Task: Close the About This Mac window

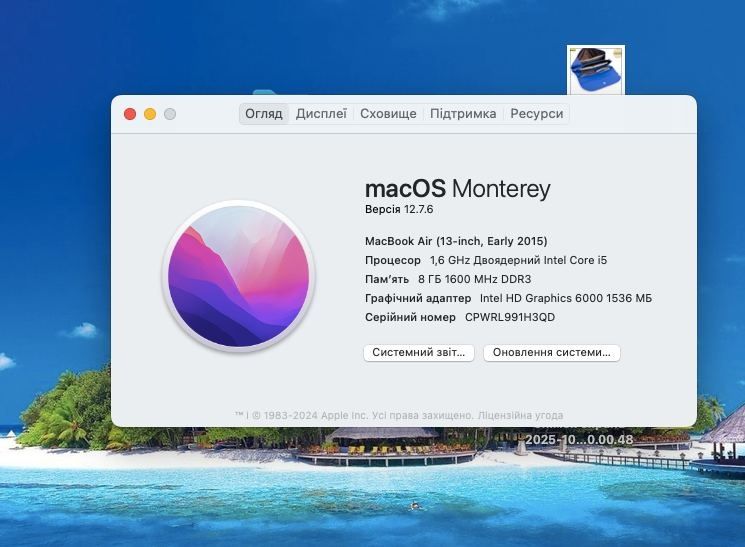Action: (130, 114)
